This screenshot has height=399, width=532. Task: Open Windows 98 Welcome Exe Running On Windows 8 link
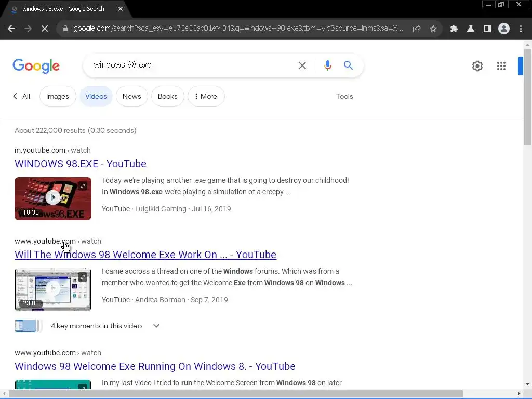point(155,366)
